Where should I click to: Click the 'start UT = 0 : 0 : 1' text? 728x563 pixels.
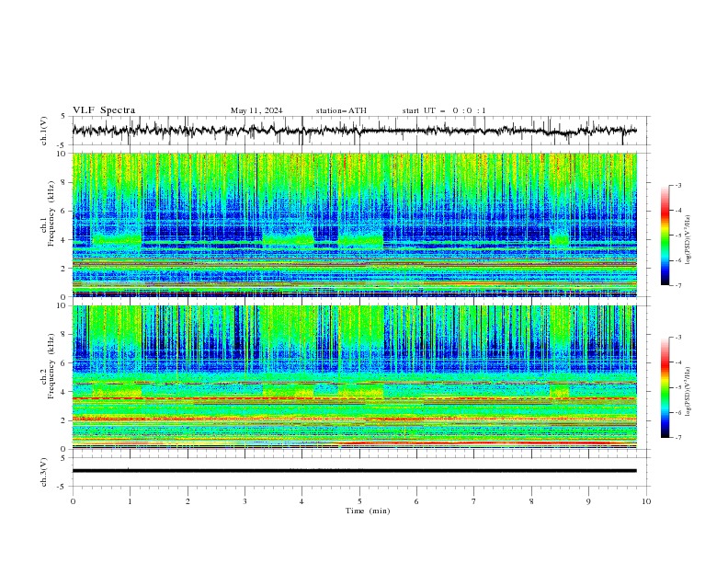(x=444, y=110)
